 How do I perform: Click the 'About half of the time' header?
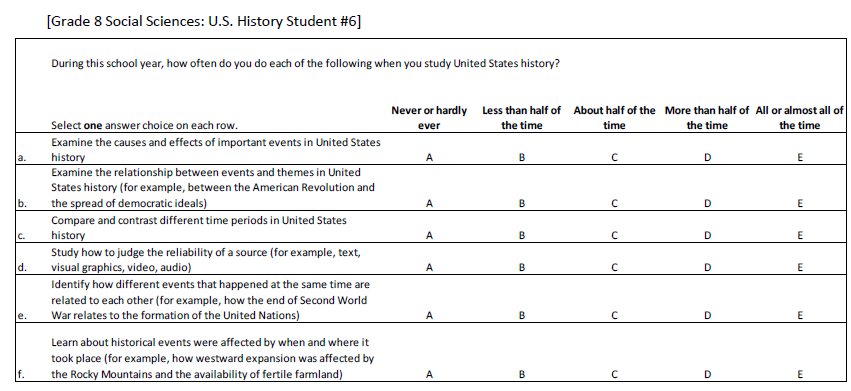point(614,118)
